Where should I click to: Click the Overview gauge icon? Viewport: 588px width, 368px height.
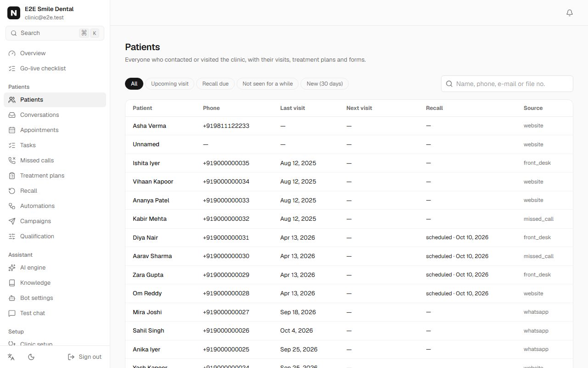(x=12, y=53)
